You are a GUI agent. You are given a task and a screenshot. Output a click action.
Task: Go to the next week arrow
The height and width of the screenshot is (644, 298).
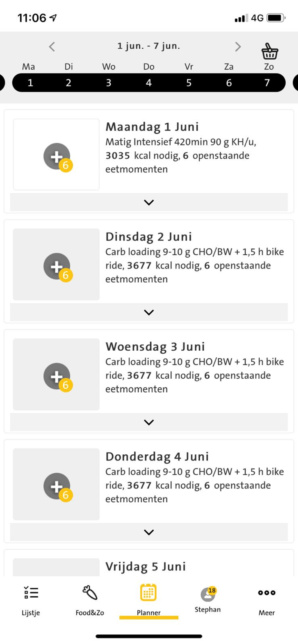click(238, 47)
